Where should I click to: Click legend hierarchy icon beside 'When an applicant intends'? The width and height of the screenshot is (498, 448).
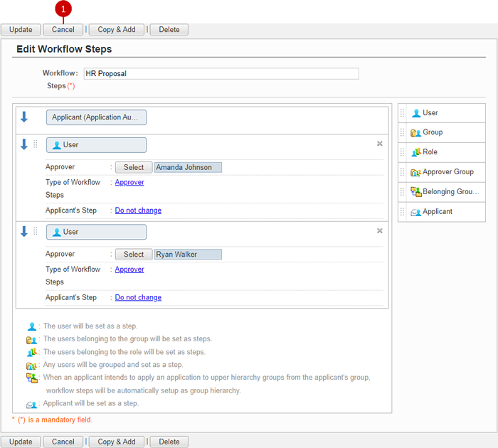32,378
